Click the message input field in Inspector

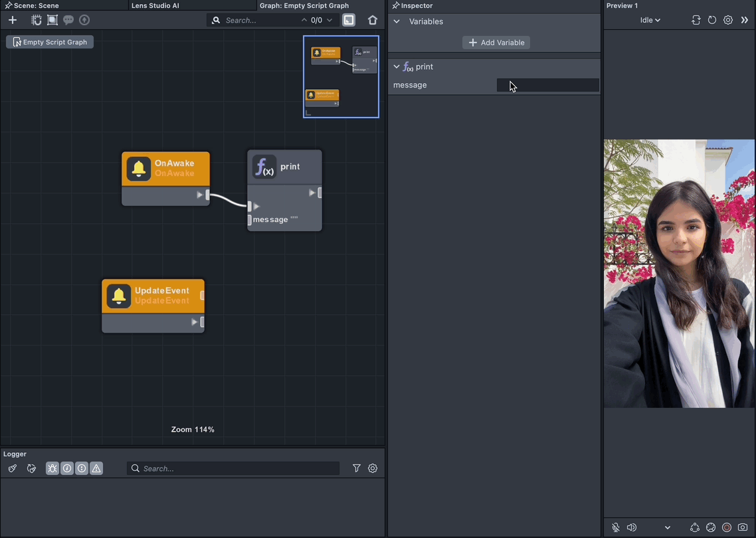point(548,85)
